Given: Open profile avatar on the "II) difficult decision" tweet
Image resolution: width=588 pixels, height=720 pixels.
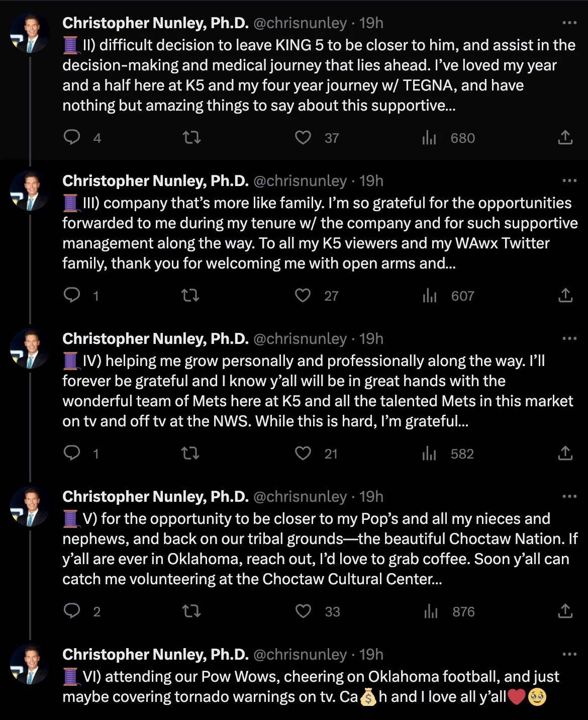Looking at the screenshot, I should tap(30, 33).
